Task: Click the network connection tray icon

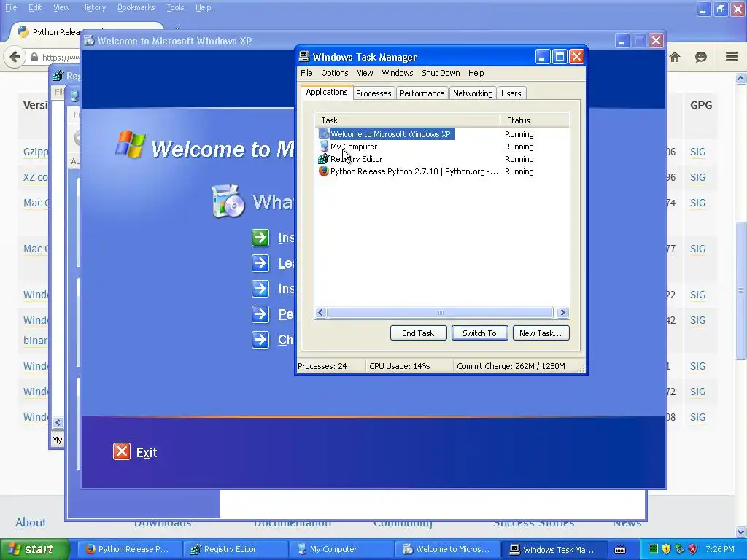Action: pos(680,549)
